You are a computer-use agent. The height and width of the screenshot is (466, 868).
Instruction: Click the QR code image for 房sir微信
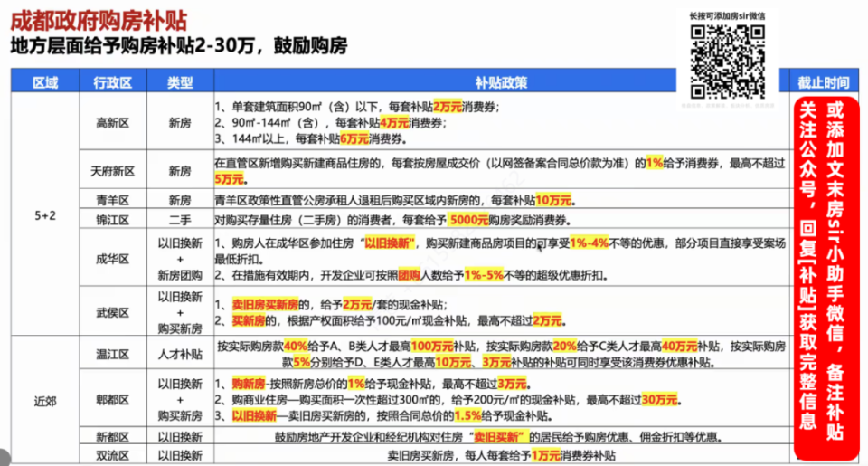point(727,62)
